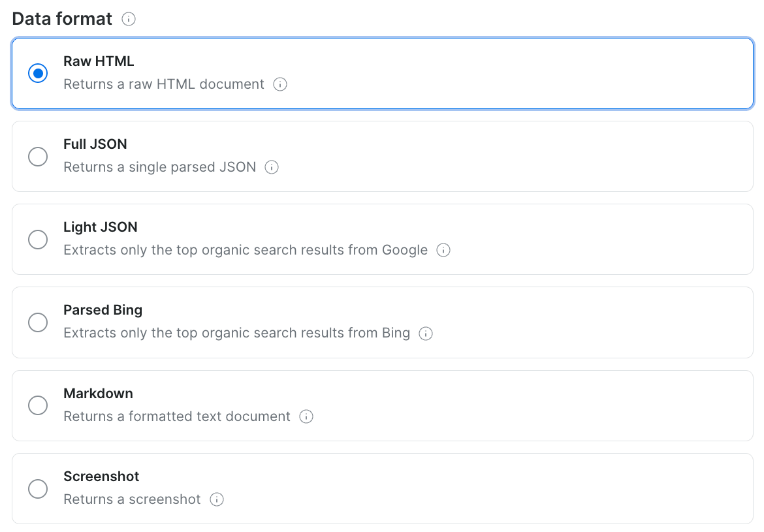
Task: Select the Raw HTML radio button
Action: [38, 73]
